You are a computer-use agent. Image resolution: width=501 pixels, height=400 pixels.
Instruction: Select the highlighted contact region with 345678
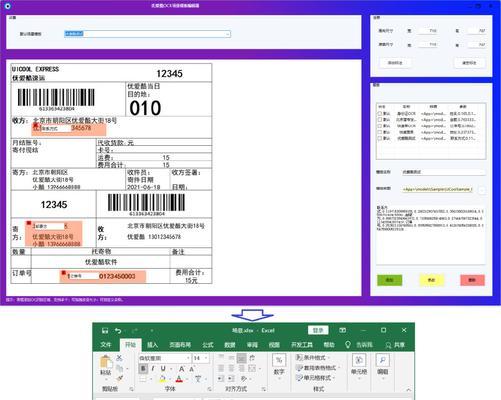pyautogui.click(x=69, y=129)
